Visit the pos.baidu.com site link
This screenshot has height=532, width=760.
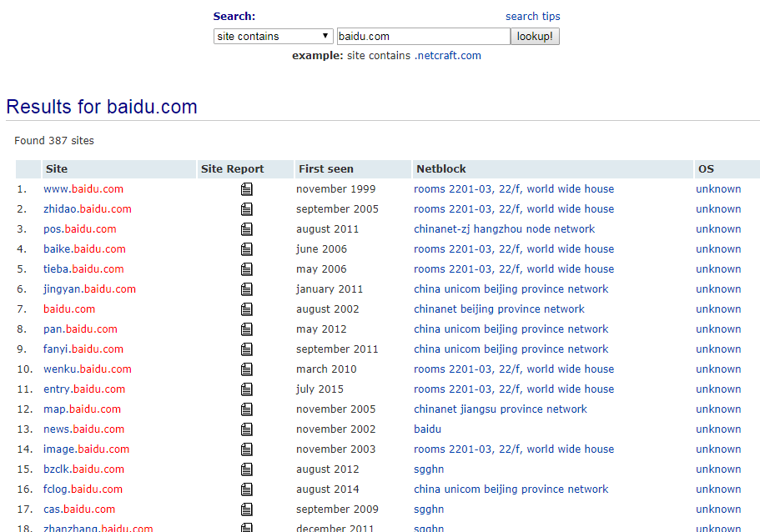pos(80,228)
